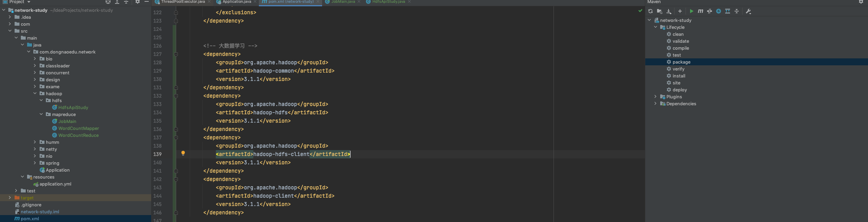The image size is (868, 222).
Task: Expand the classloader package
Action: pos(35,66)
